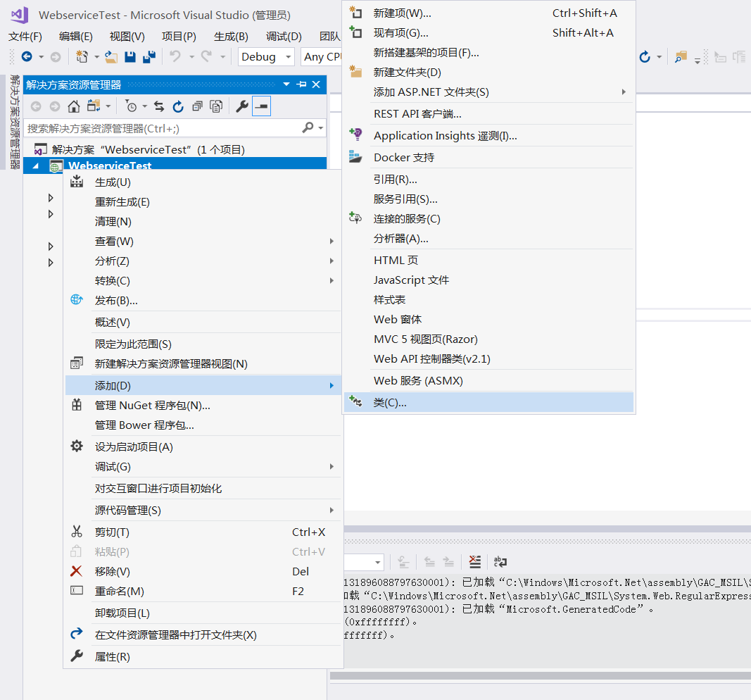This screenshot has height=700, width=751.
Task: Choose 在文件资源管理器中打开文件夹(X)
Action: tap(203, 635)
